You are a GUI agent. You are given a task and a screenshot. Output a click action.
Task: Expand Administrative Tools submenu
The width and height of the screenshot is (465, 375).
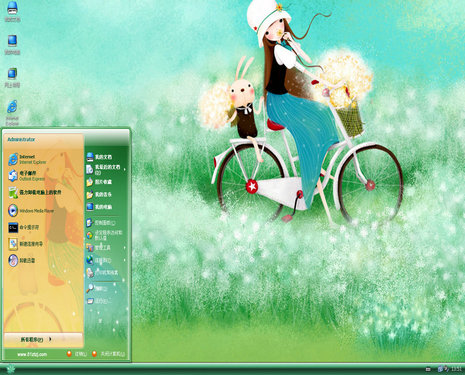[125, 248]
